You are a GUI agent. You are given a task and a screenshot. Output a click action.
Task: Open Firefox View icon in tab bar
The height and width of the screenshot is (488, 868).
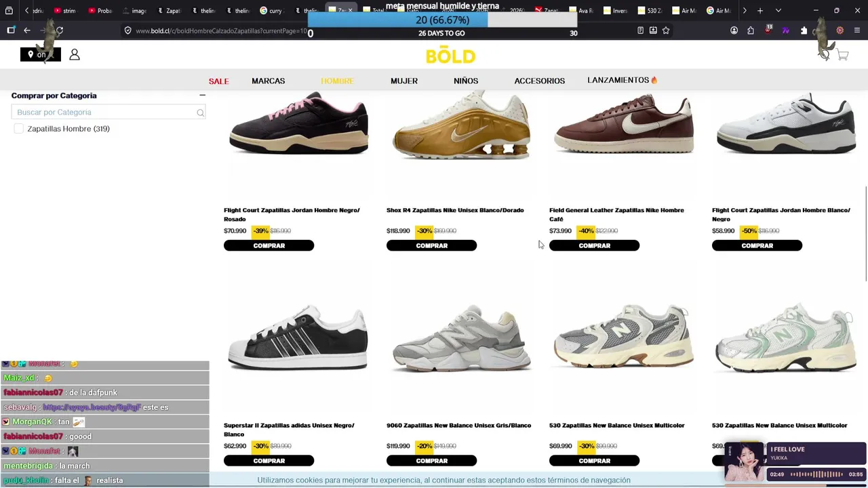pos(9,11)
